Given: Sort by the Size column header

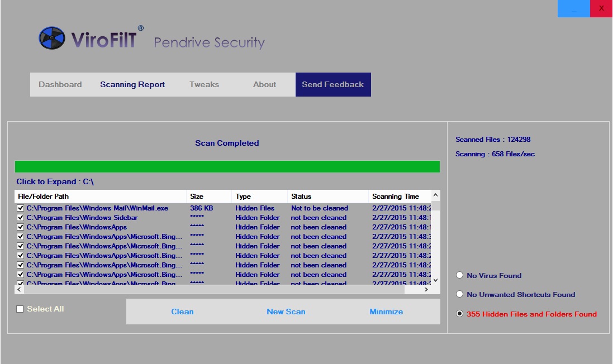Looking at the screenshot, I should click(209, 197).
